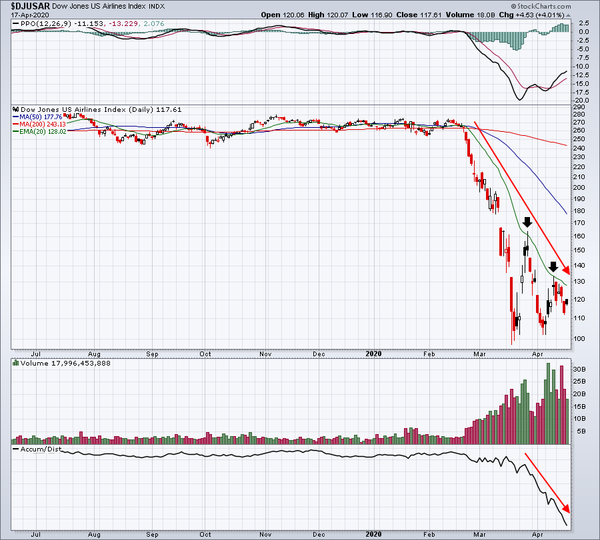Click the second black down-arrow near April
The image size is (600, 540).
(x=553, y=266)
